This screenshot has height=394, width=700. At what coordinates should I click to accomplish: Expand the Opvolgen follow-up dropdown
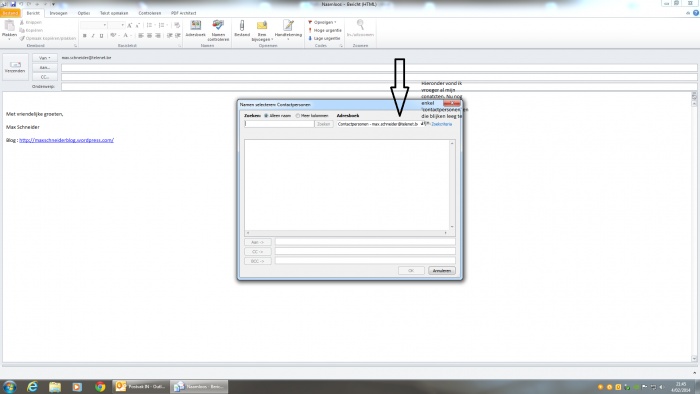click(322, 22)
